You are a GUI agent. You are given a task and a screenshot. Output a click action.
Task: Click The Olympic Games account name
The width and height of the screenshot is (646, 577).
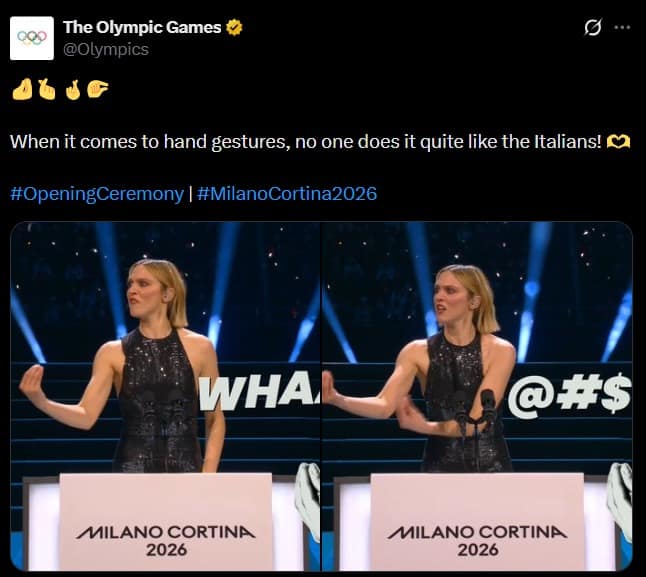(142, 28)
